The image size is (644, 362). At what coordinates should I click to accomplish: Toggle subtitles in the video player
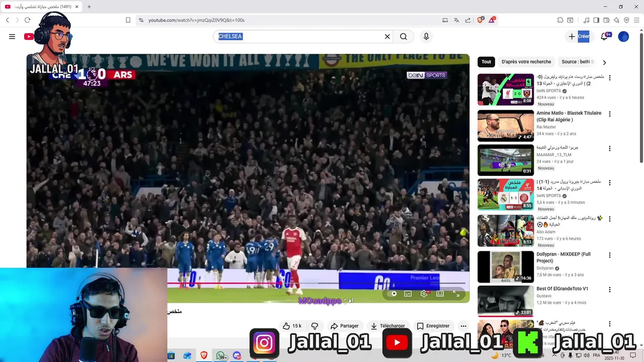pyautogui.click(x=408, y=294)
